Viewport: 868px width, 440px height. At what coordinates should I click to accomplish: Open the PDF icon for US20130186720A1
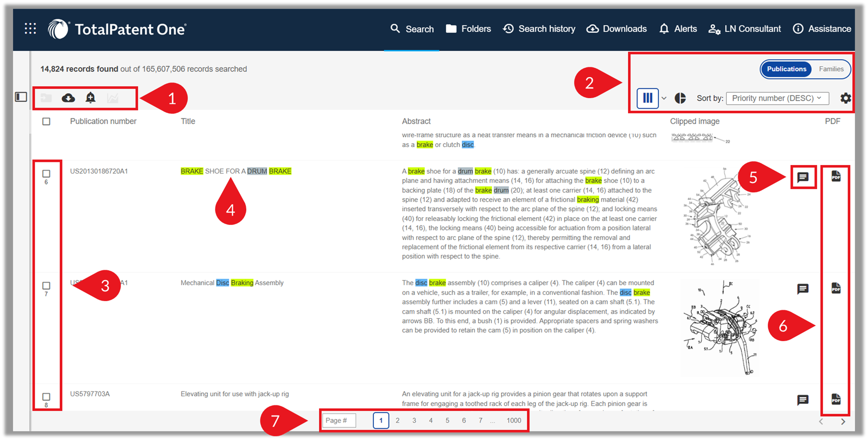click(x=835, y=176)
